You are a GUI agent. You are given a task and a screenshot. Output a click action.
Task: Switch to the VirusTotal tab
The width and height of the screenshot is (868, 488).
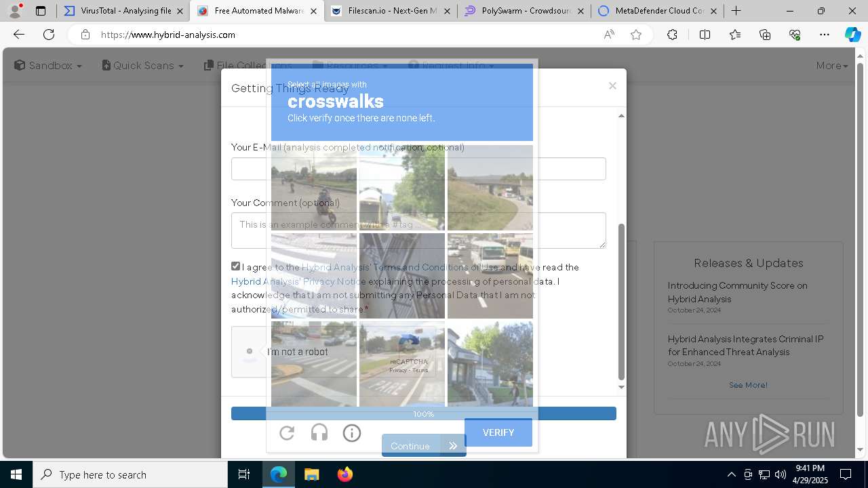(x=122, y=11)
